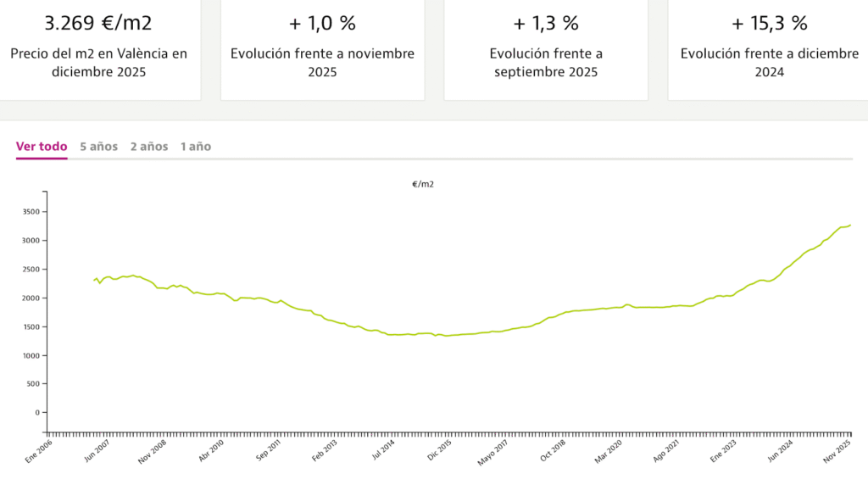The width and height of the screenshot is (868, 485).
Task: Click the green line's starting point
Action: [x=93, y=281]
